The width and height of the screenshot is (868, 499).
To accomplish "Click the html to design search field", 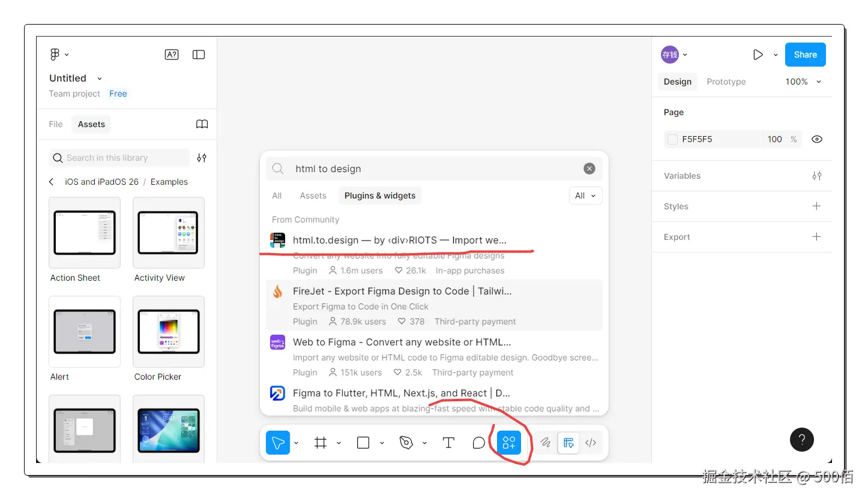I will click(x=434, y=169).
